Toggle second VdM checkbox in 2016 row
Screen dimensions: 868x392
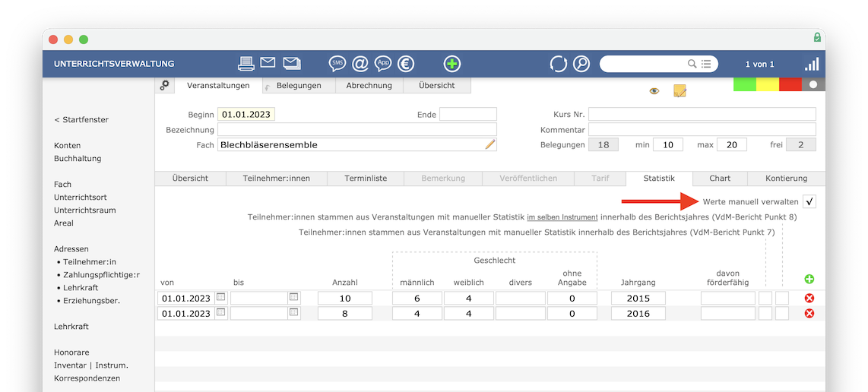click(x=782, y=314)
